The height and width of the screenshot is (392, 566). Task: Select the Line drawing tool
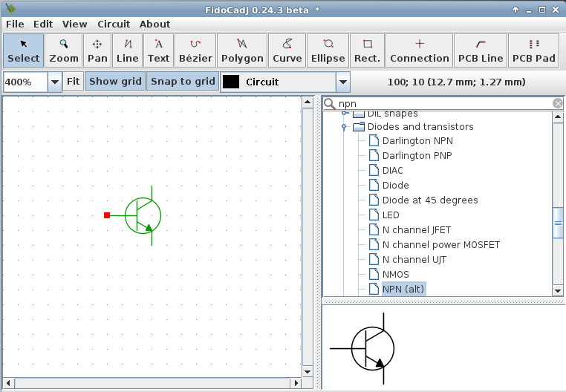[128, 50]
